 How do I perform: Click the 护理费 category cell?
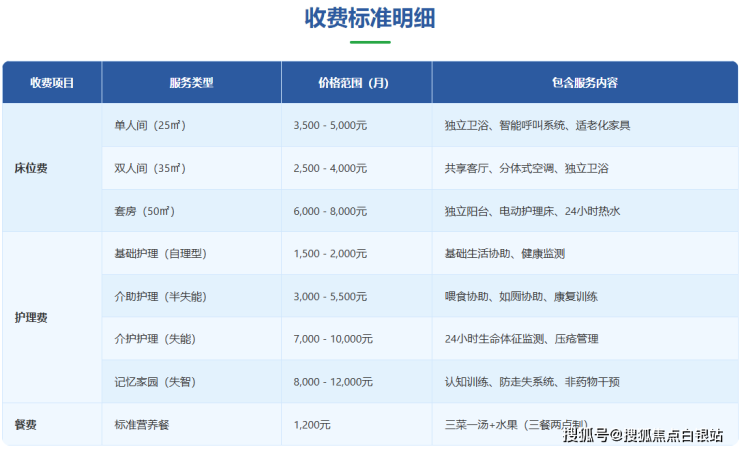tap(31, 317)
